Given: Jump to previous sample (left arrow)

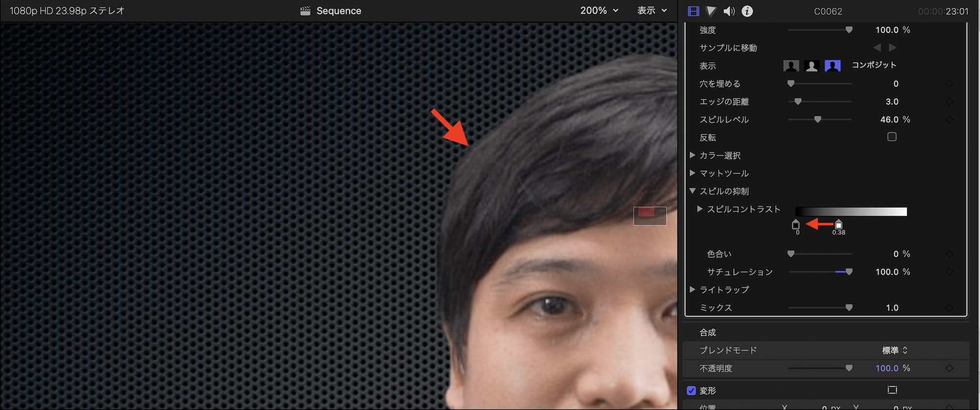Looking at the screenshot, I should coord(877,48).
